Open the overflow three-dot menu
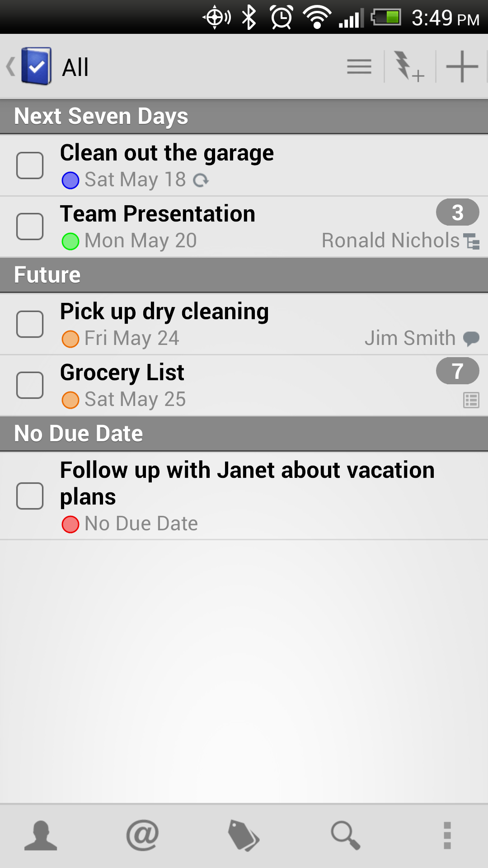488x868 pixels. (447, 835)
